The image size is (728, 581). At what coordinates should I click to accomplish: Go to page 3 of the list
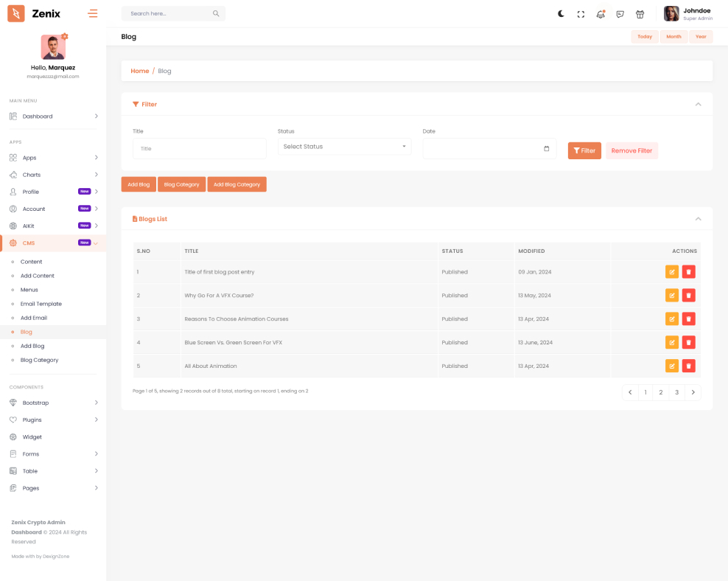676,392
